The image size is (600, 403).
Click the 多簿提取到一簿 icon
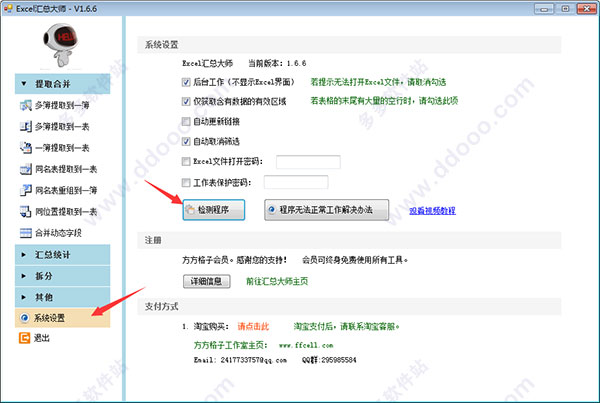(26, 105)
